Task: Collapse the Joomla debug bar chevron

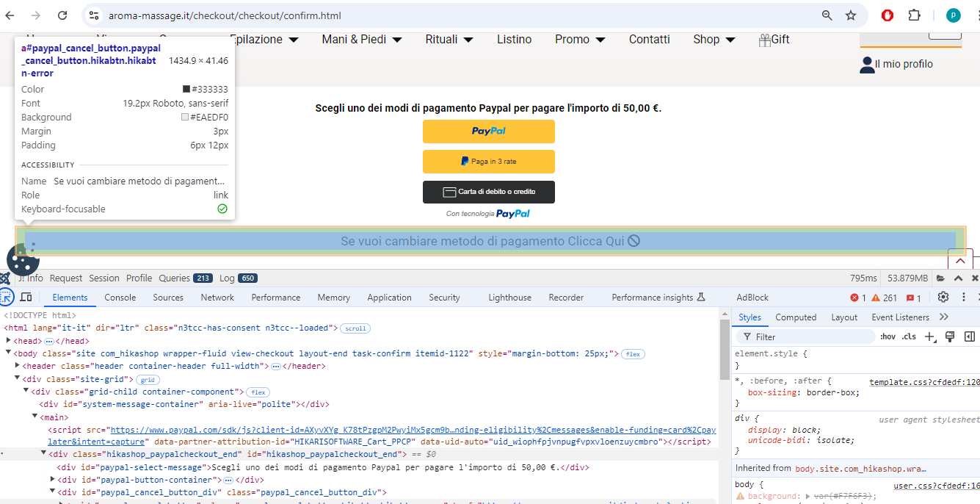Action: click(x=958, y=278)
